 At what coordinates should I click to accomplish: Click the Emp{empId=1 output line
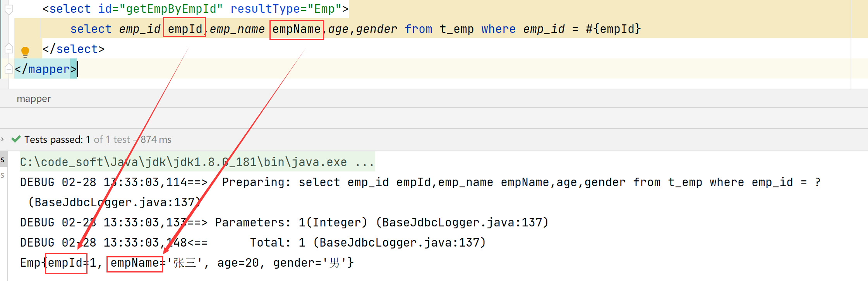[x=187, y=263]
